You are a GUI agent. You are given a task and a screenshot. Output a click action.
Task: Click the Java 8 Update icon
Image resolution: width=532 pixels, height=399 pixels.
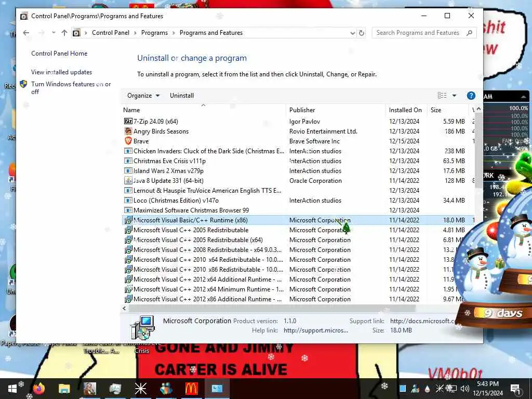(128, 180)
